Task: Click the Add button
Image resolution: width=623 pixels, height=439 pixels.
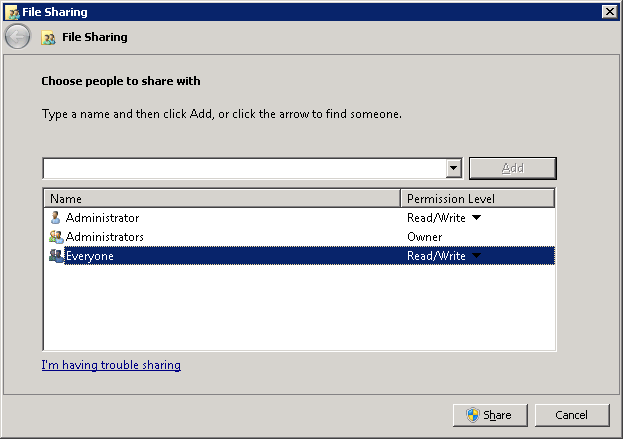Action: click(x=513, y=168)
